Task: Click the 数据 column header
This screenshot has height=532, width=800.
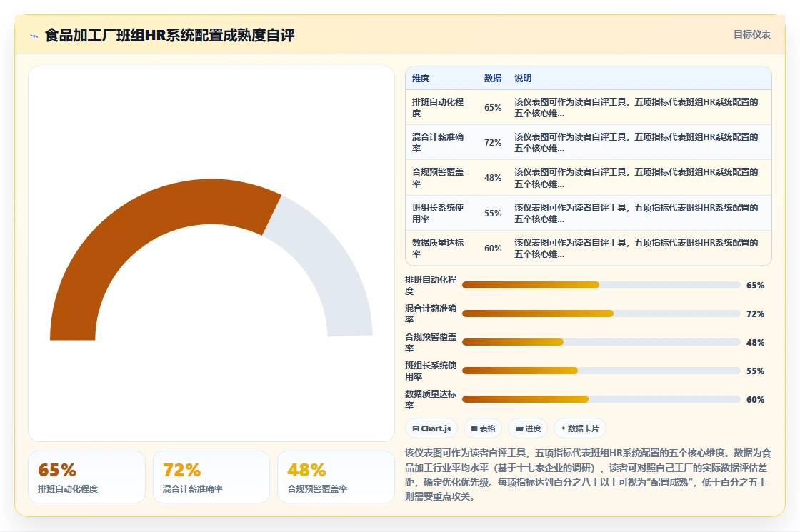Action: coord(492,78)
